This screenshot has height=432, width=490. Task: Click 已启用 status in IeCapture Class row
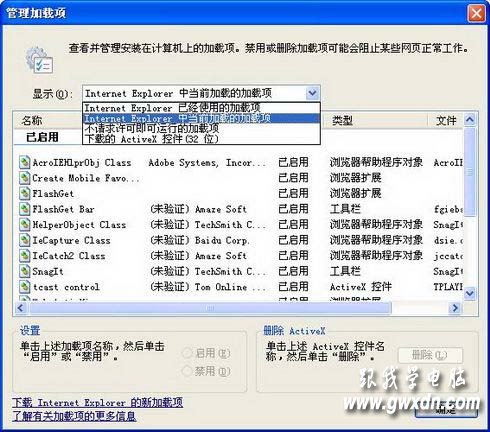(293, 240)
